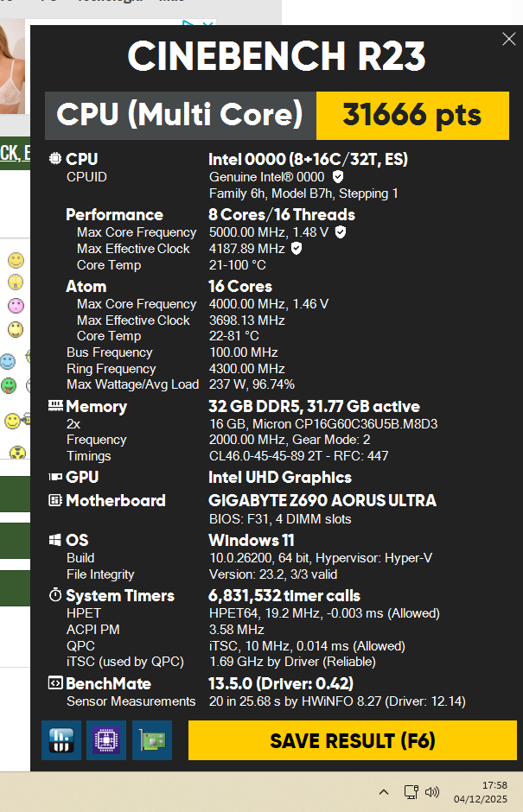The image size is (523, 812).
Task: Select Family 6h, Model B7h, Stepping 1
Action: click(303, 193)
